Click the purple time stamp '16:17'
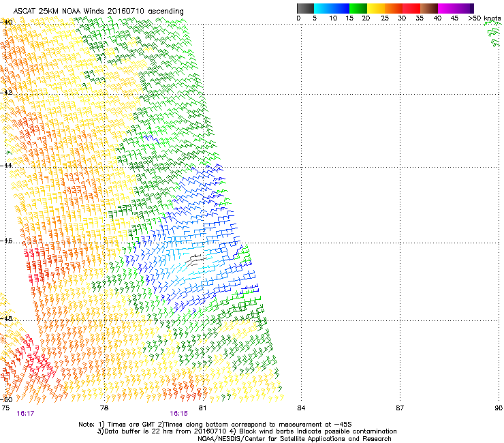The width and height of the screenshot is (504, 443). 25,414
